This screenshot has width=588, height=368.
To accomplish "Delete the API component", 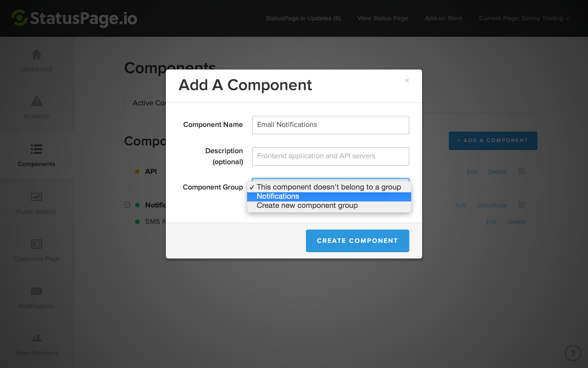I will click(x=497, y=172).
